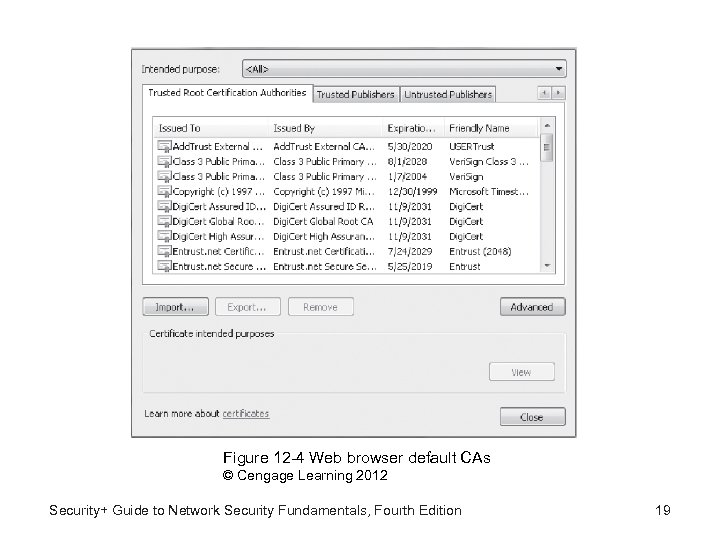
Task: Click the 7/24/2029 expiration date cell
Action: pos(410,251)
